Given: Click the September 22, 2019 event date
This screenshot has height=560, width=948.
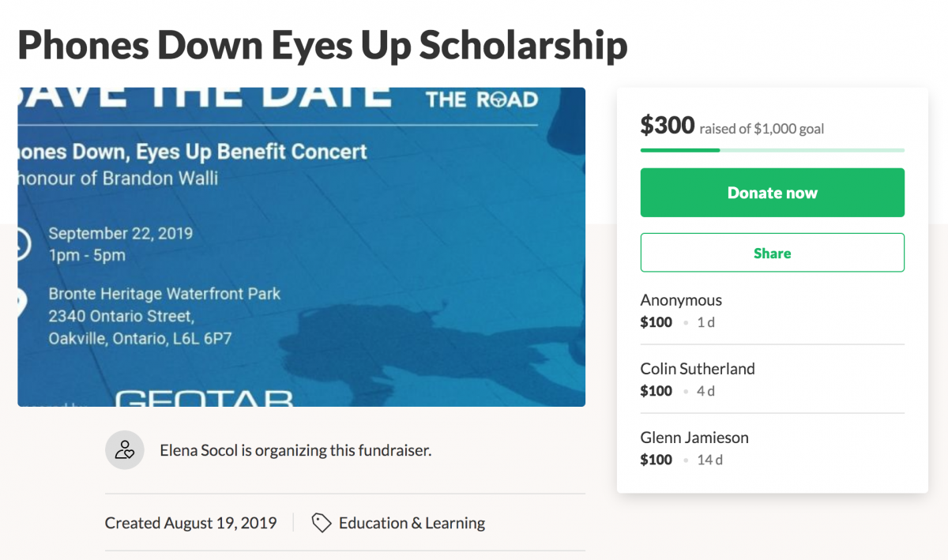Looking at the screenshot, I should click(x=120, y=234).
